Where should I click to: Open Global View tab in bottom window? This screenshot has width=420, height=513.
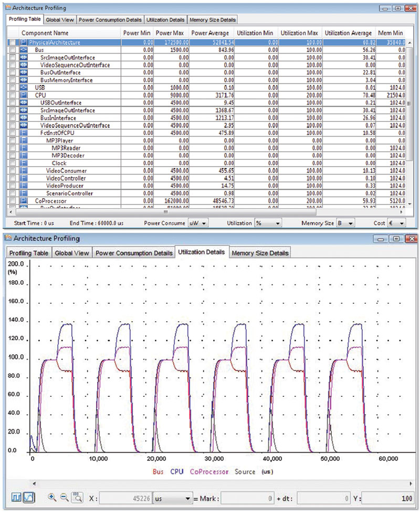(x=72, y=253)
